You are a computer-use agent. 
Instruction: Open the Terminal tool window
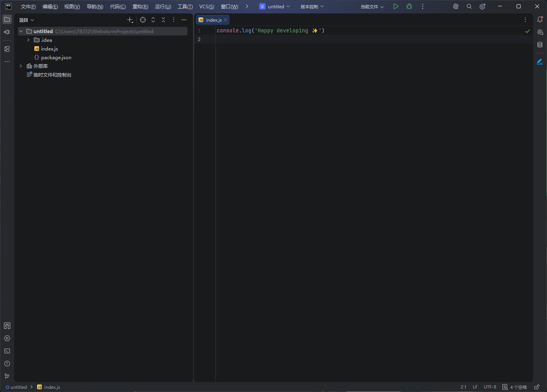pyautogui.click(x=7, y=351)
